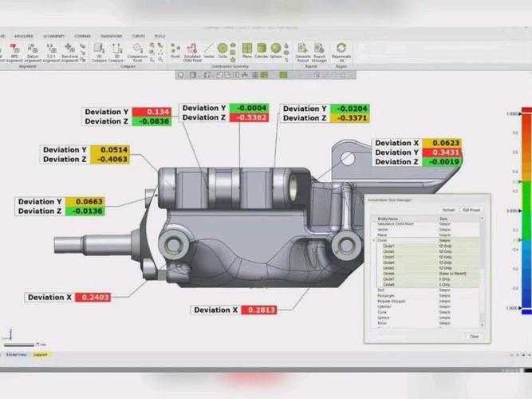This screenshot has width=532, height=399.
Task: Click the 0.134 Deviation Y annotation
Action: [x=152, y=112]
